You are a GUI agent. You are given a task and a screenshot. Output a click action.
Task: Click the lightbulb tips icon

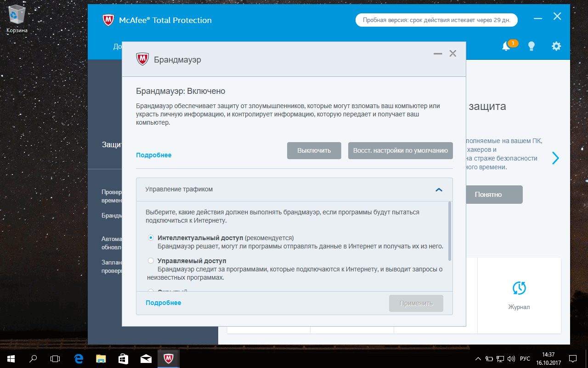(531, 46)
